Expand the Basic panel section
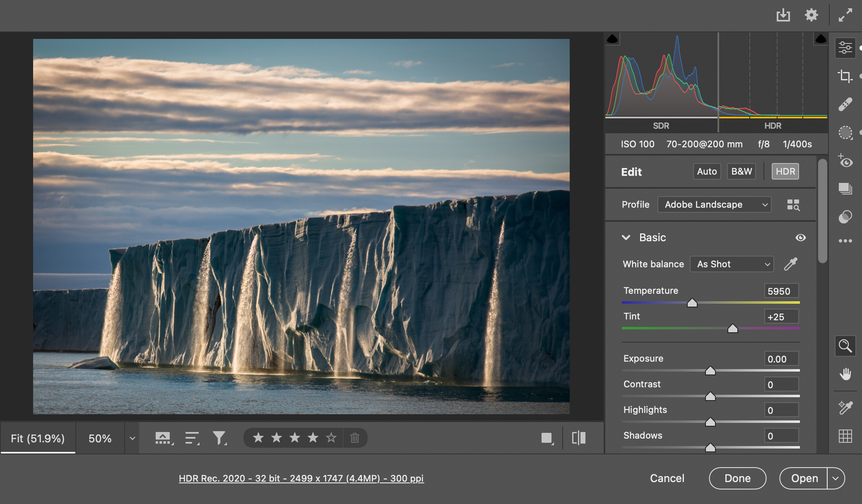The width and height of the screenshot is (862, 504). pos(627,236)
